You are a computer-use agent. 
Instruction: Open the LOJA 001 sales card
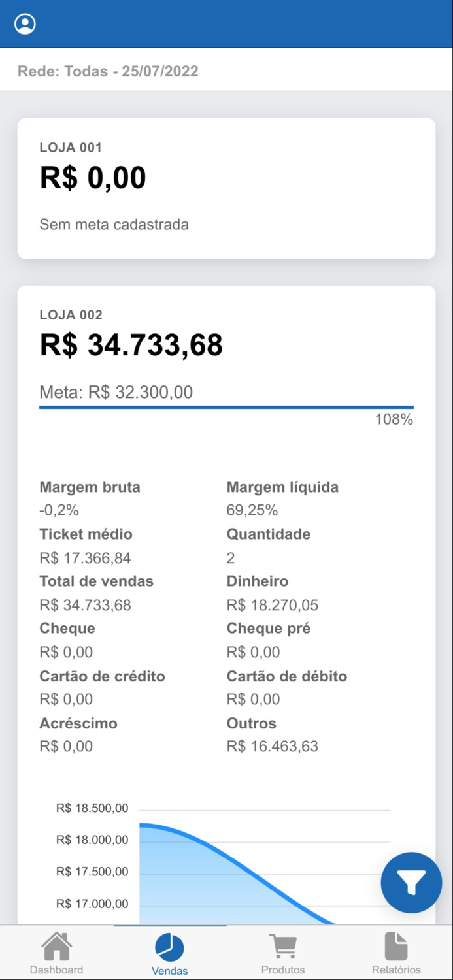coord(226,188)
